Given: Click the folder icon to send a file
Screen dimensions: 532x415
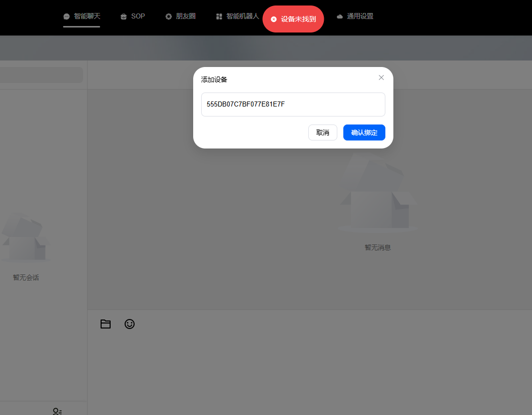Looking at the screenshot, I should (x=105, y=324).
